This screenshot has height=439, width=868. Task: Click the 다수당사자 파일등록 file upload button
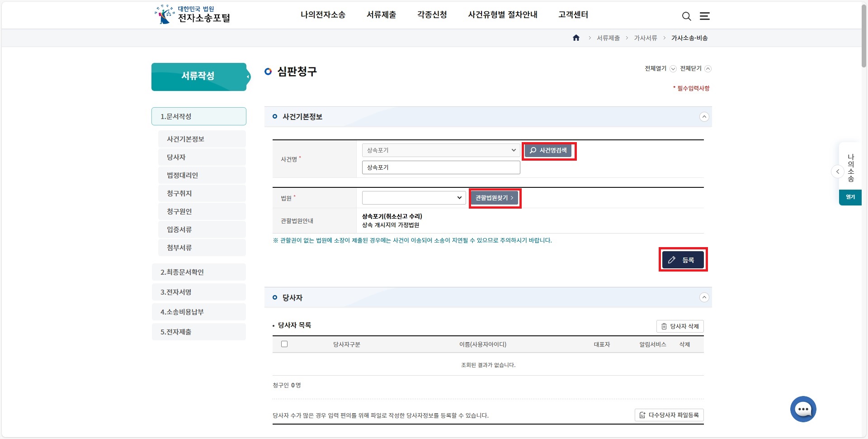pos(669,415)
